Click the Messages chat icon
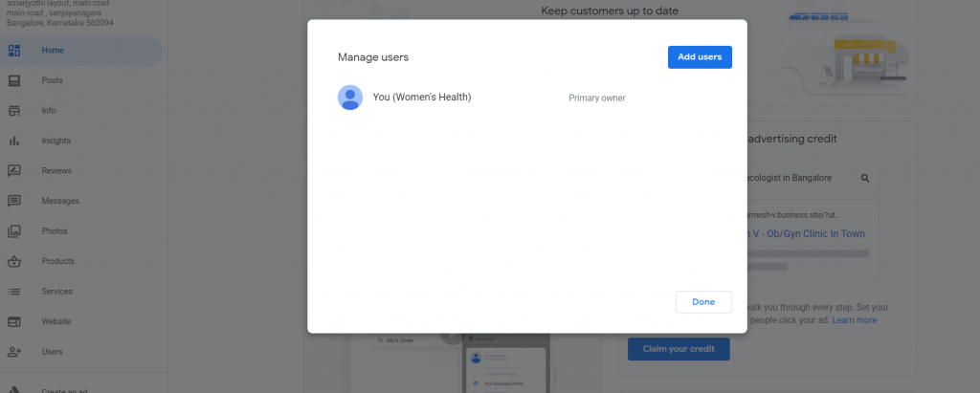 (14, 201)
